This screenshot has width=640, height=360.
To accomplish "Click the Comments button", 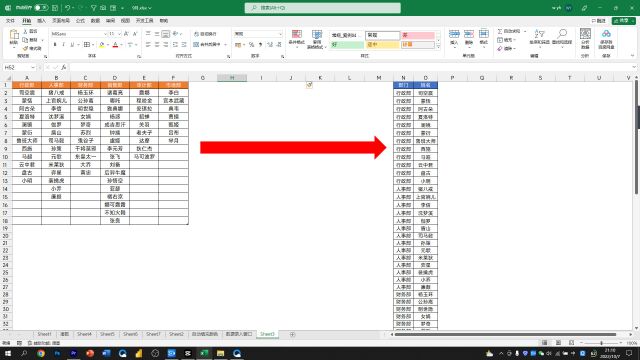I will tap(599, 21).
